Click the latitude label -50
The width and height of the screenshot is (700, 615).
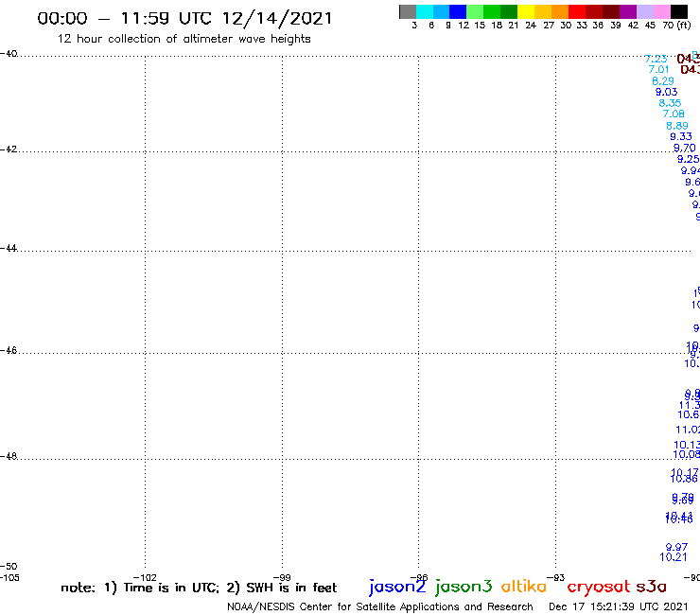pyautogui.click(x=9, y=567)
